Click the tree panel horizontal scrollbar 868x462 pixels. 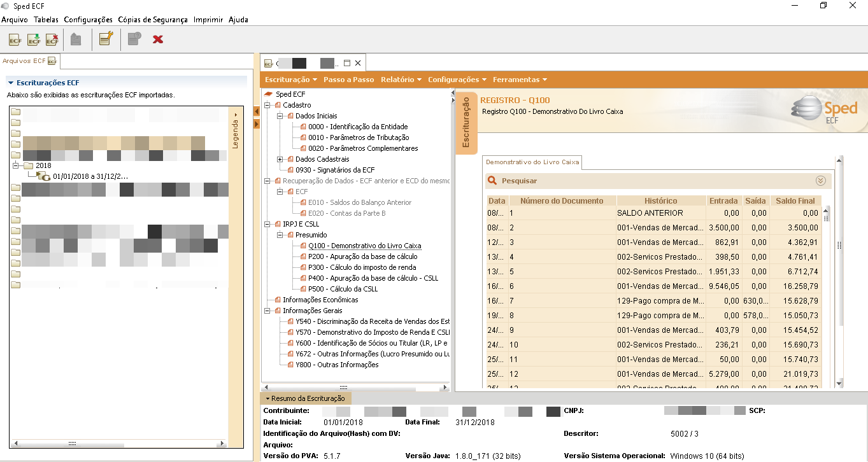tap(355, 387)
